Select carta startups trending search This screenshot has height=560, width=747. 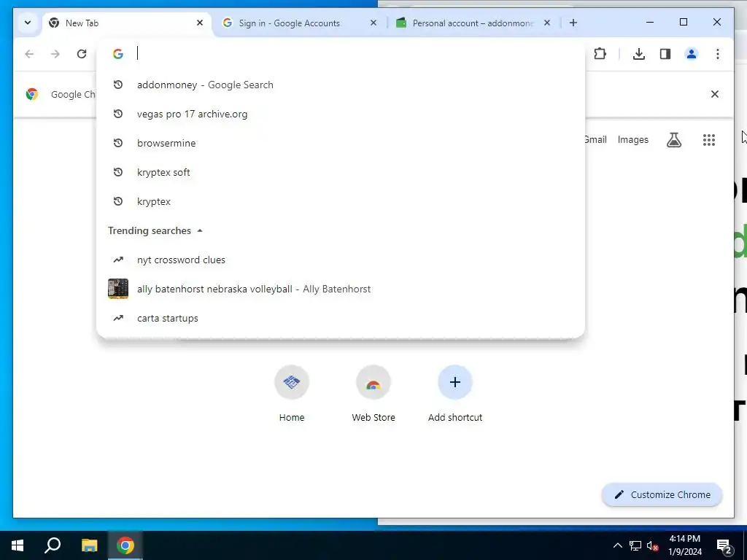coord(341,318)
